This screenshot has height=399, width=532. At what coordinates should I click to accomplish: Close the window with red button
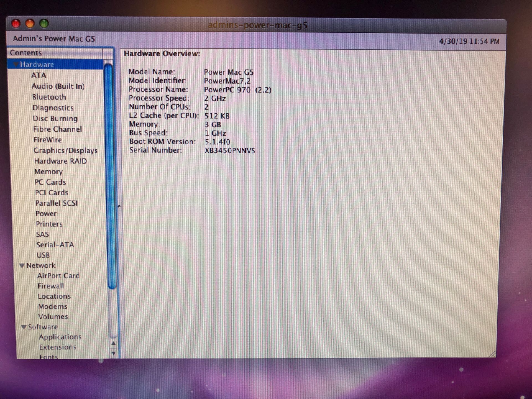[16, 24]
